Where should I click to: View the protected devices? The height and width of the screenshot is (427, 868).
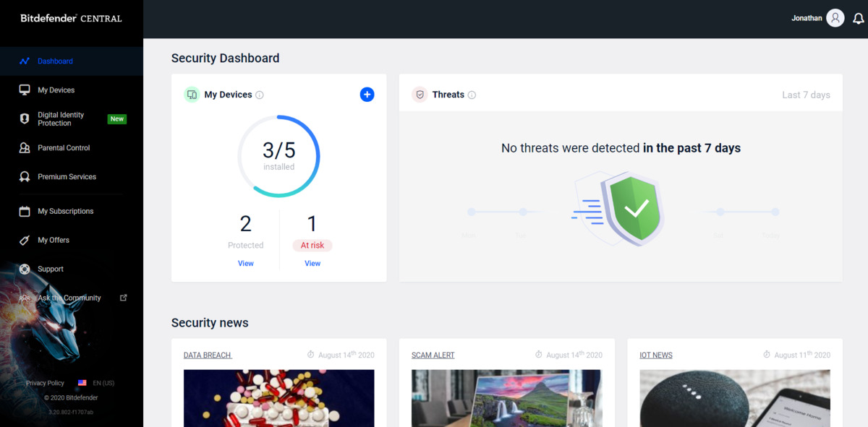coord(246,264)
